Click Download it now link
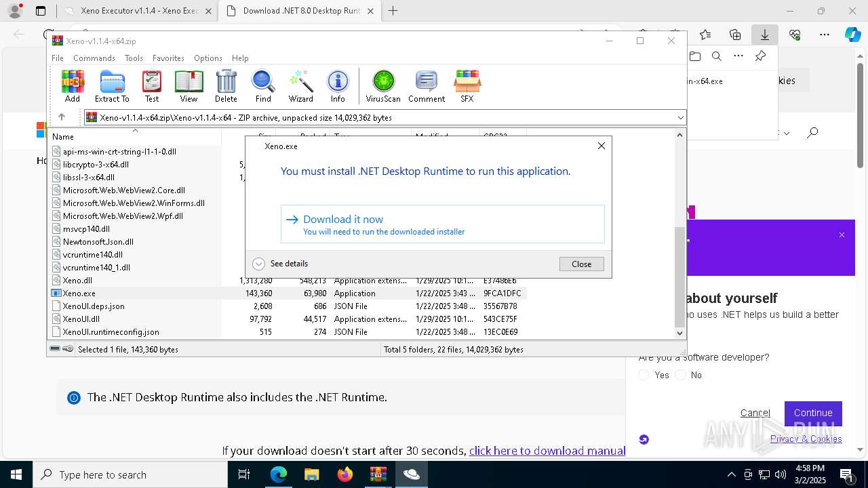868x488 pixels. (442, 224)
